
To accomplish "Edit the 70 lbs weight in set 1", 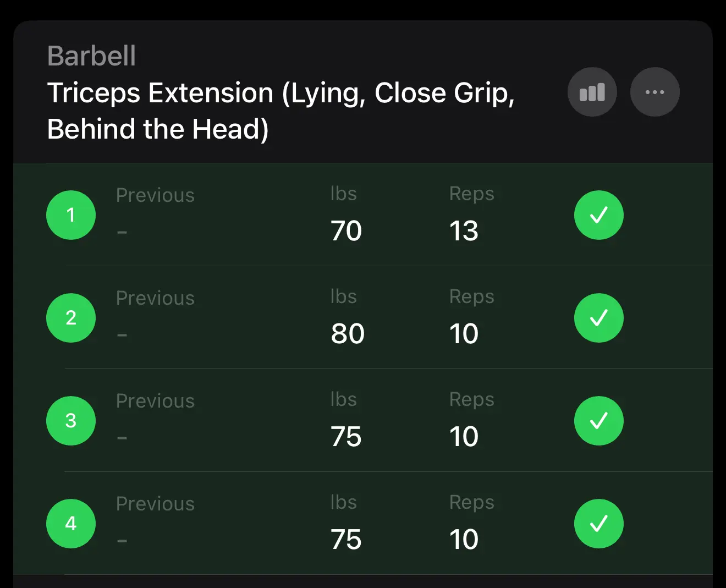I will tap(346, 230).
